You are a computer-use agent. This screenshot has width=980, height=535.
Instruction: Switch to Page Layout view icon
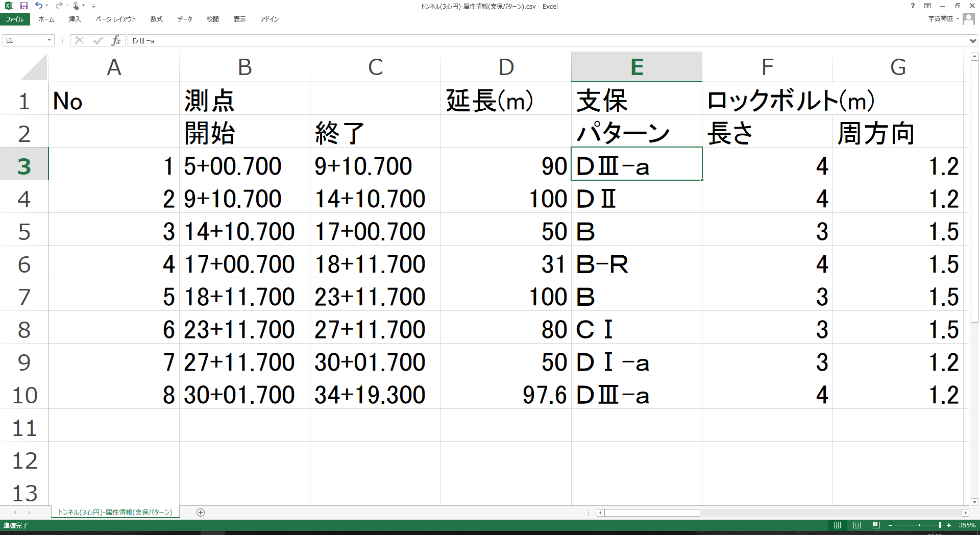pos(857,525)
